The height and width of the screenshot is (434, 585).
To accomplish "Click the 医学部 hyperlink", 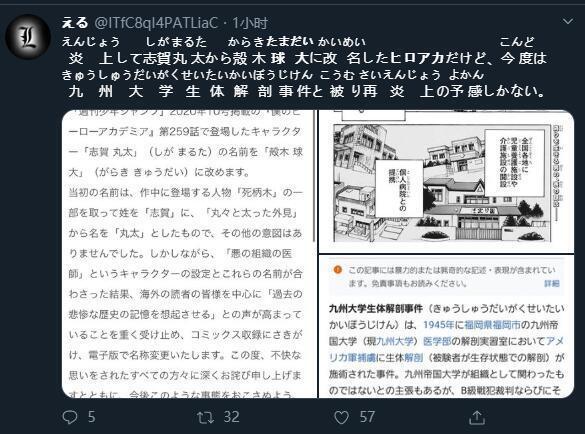I will (437, 341).
